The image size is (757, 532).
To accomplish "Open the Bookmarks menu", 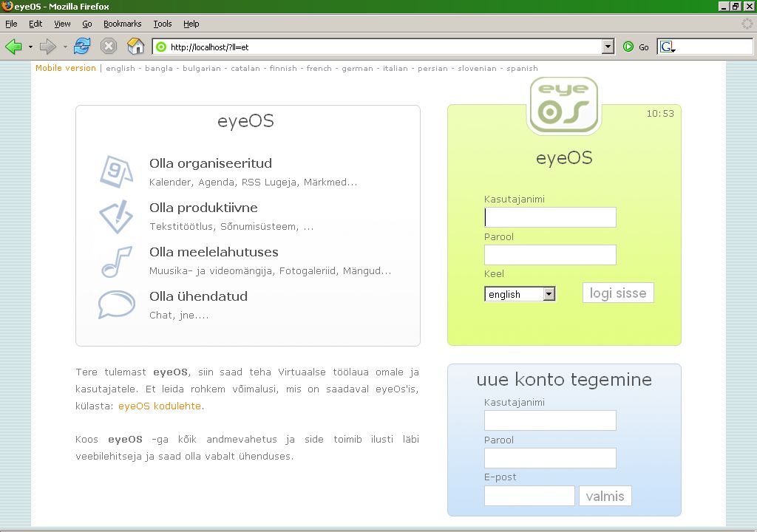I will pos(122,24).
